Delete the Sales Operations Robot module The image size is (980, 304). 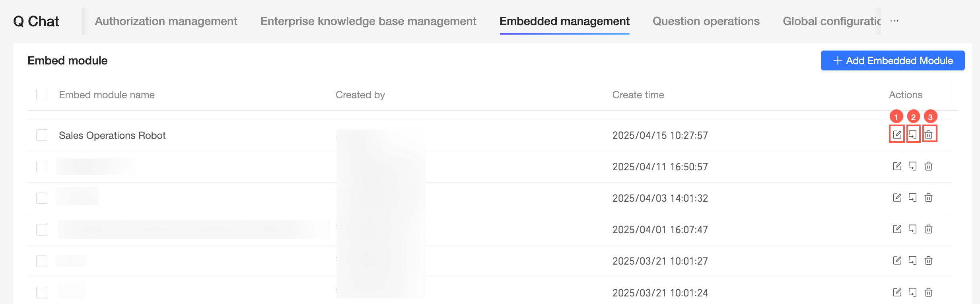click(929, 134)
